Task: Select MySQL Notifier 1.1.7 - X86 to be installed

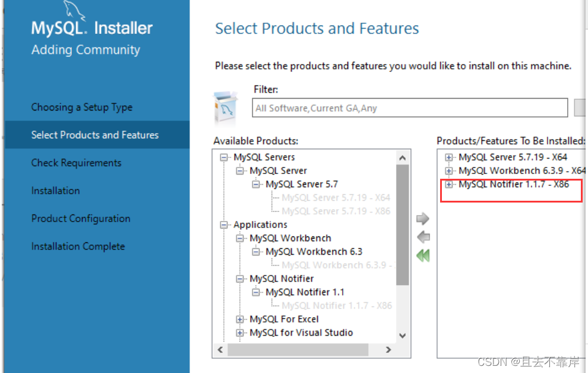Action: 513,184
